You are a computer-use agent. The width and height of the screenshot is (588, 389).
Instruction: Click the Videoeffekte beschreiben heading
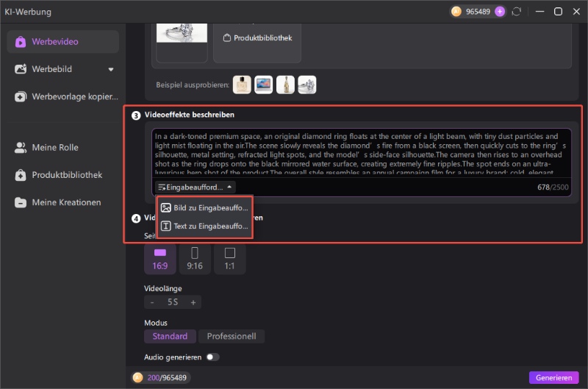190,115
